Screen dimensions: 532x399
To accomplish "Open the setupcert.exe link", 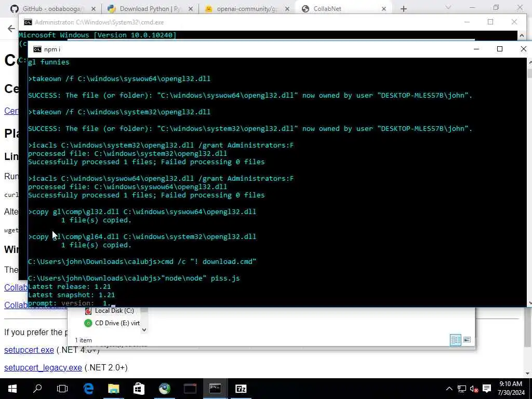I will tap(29, 350).
